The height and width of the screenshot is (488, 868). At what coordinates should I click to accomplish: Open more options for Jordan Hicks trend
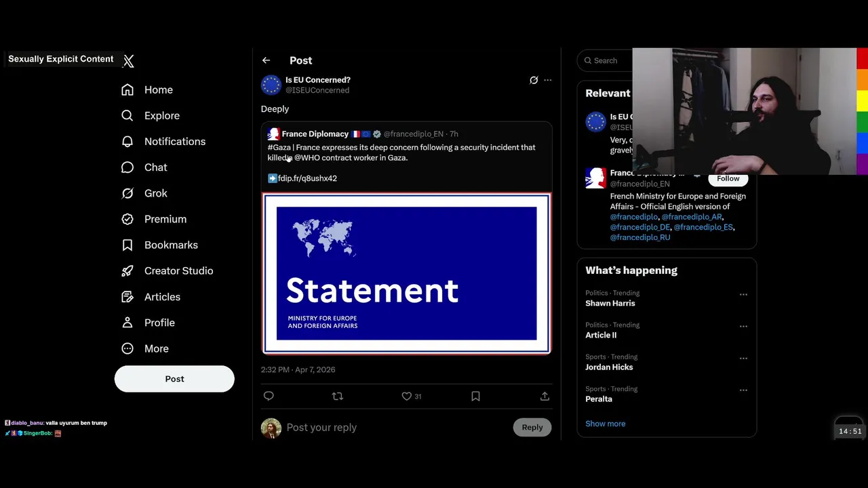point(743,359)
